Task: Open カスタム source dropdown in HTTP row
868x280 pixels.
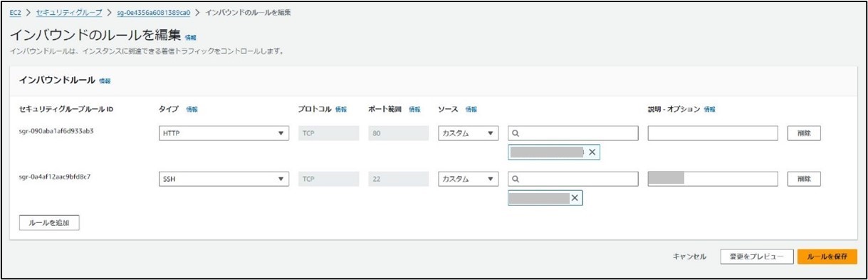Action: tap(468, 133)
